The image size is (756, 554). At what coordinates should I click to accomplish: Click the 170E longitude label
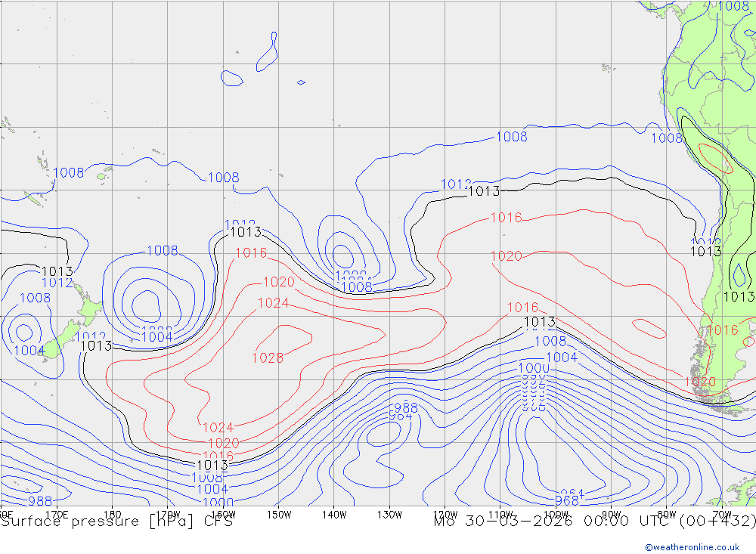click(x=57, y=515)
